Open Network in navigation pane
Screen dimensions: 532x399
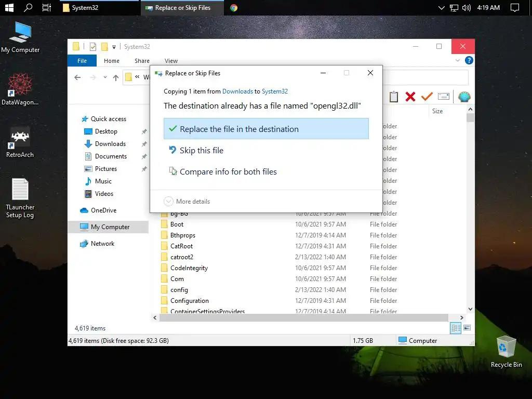(x=102, y=244)
